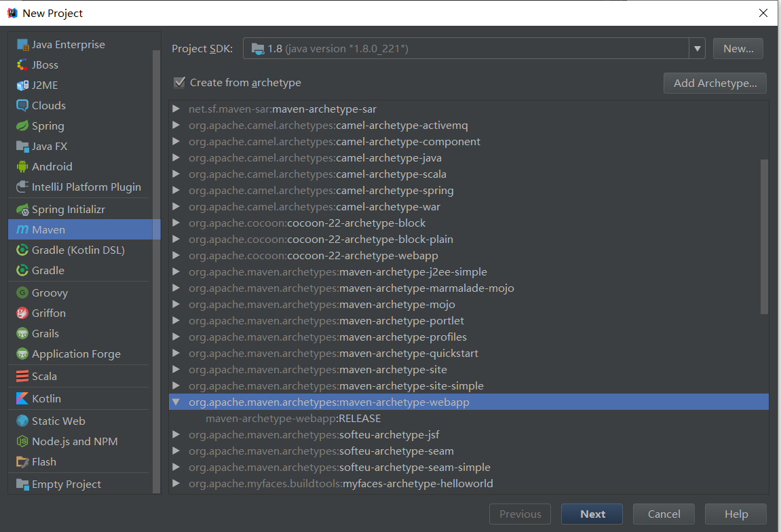Select camel-archetype-war row
This screenshot has height=532, width=781.
(x=468, y=207)
